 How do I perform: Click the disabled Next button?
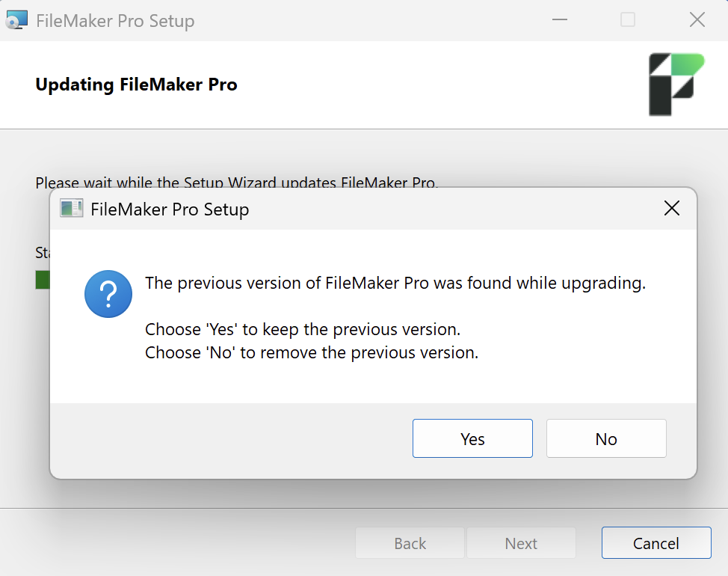521,543
